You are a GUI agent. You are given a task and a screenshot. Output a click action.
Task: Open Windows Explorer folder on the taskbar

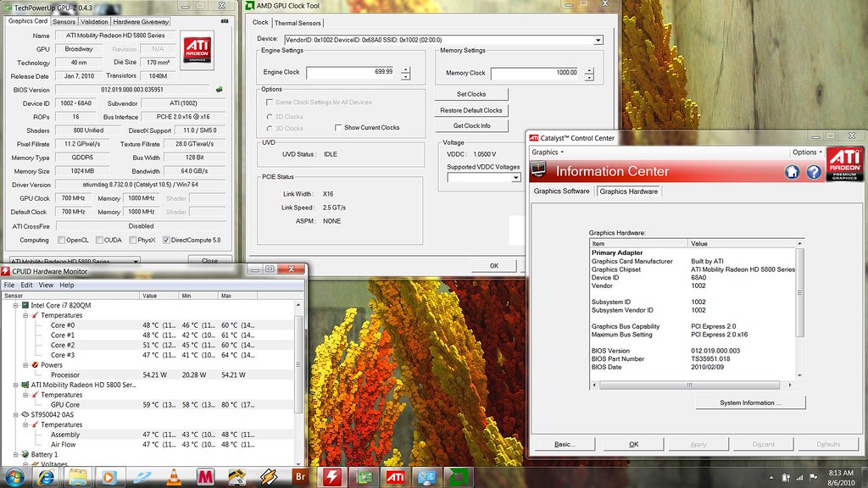tap(77, 477)
